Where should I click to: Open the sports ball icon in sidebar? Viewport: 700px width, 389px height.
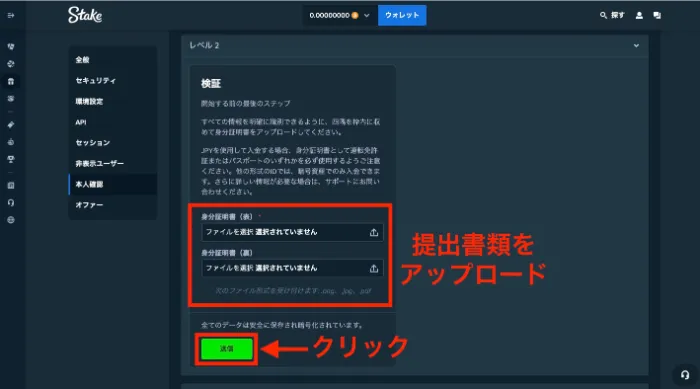11,64
